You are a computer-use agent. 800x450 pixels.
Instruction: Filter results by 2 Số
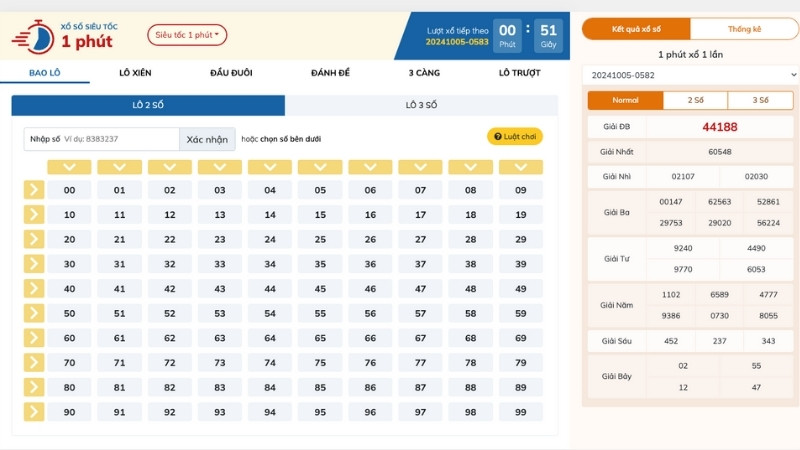(695, 100)
